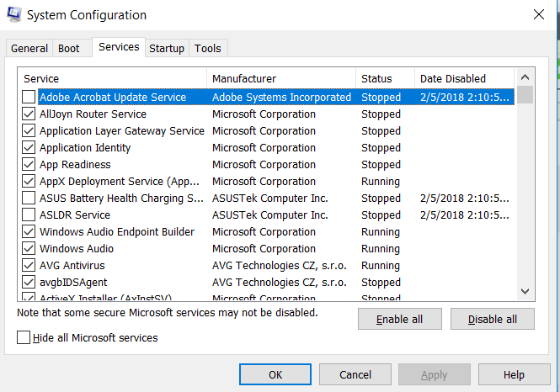Check ASUS Battery Health Charging service box
560x392 pixels.
point(29,198)
